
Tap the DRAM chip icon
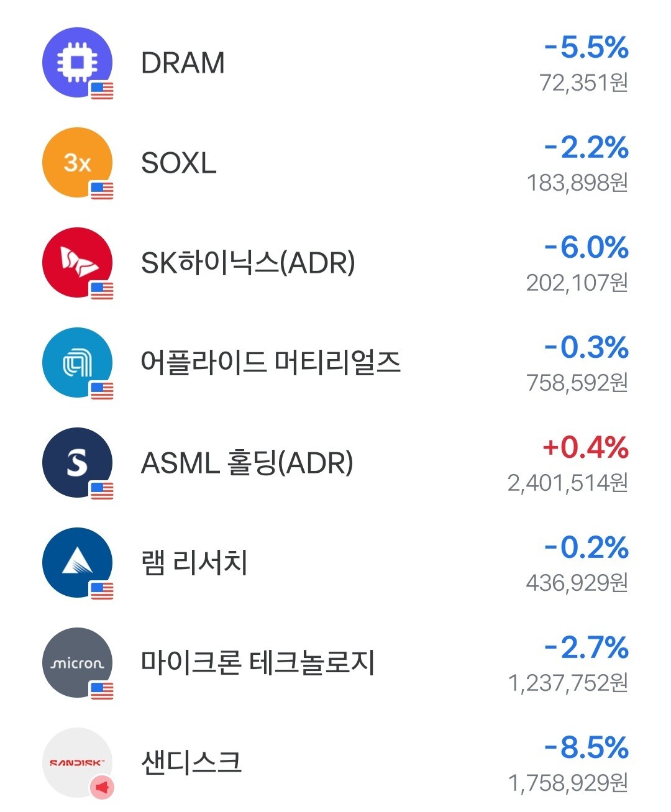(77, 62)
